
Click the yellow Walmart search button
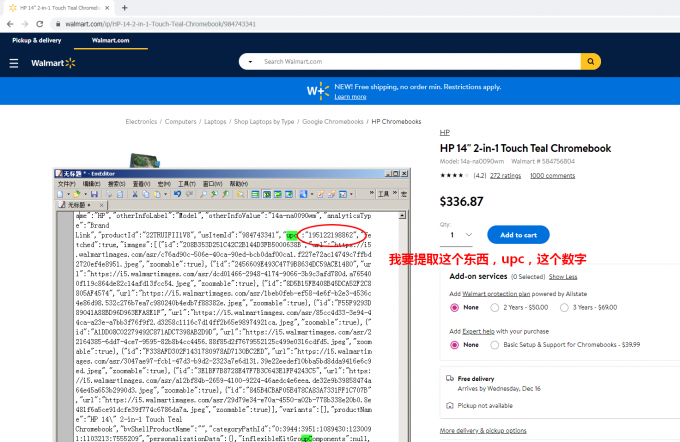point(591,62)
